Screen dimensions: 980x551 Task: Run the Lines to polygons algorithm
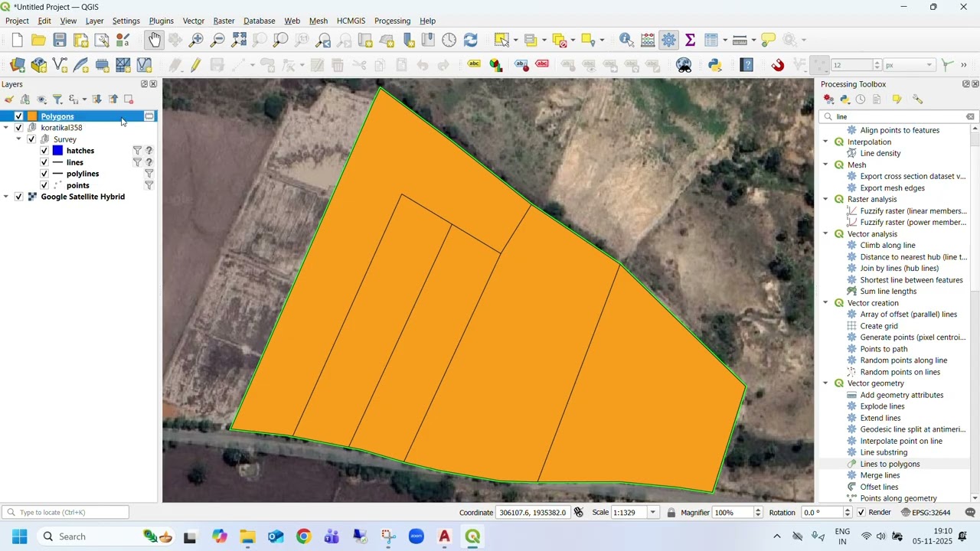point(890,464)
